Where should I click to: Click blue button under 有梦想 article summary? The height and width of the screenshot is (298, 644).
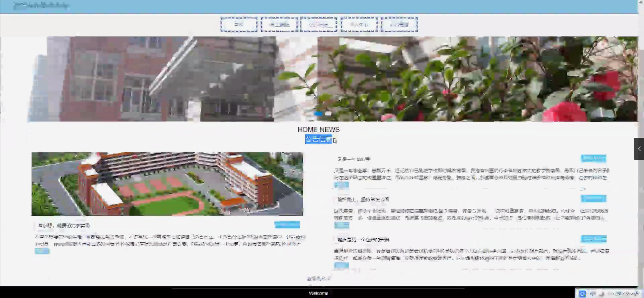(42, 251)
